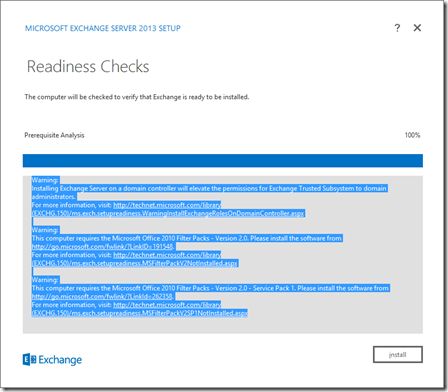This screenshot has height=392, width=448.
Task: Click the domain controller warning text
Action: point(209,192)
